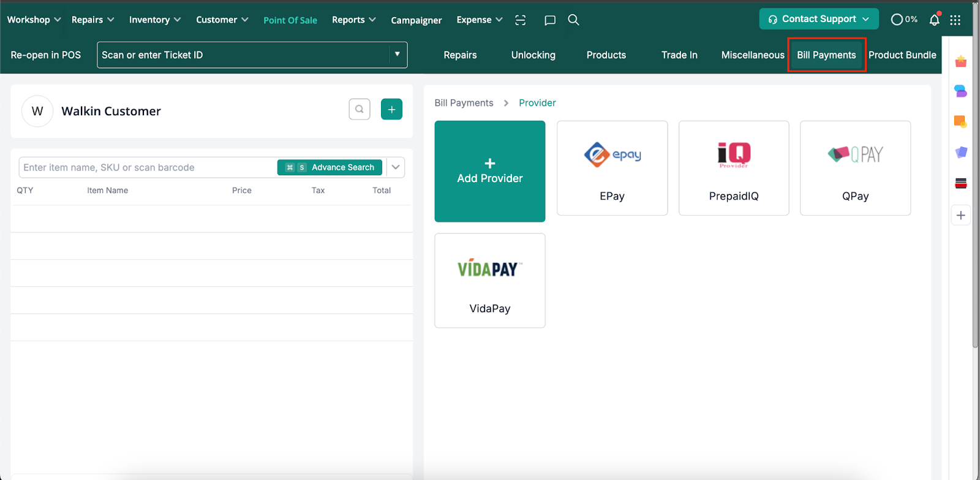This screenshot has width=980, height=480.
Task: Click the Price column header
Action: (242, 191)
